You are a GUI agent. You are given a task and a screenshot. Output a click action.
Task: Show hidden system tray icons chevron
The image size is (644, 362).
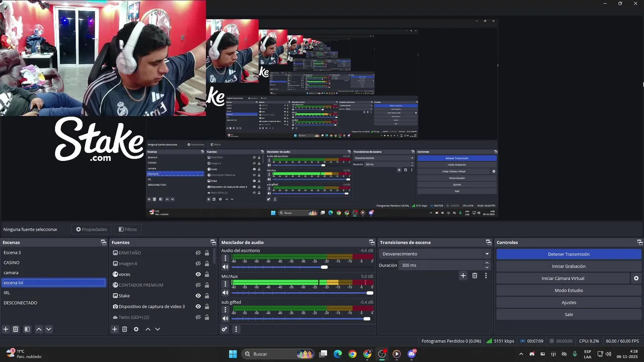coord(521,354)
